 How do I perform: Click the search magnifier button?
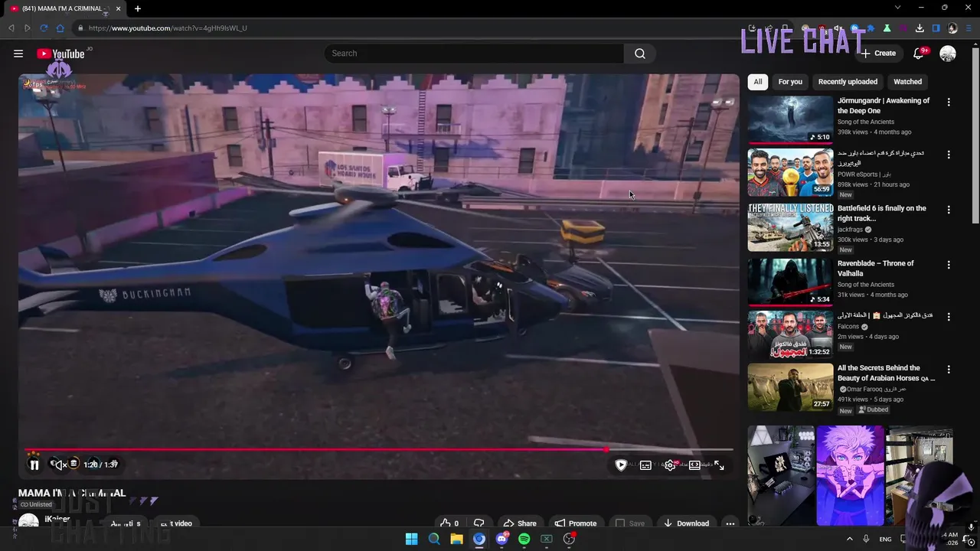pyautogui.click(x=640, y=54)
